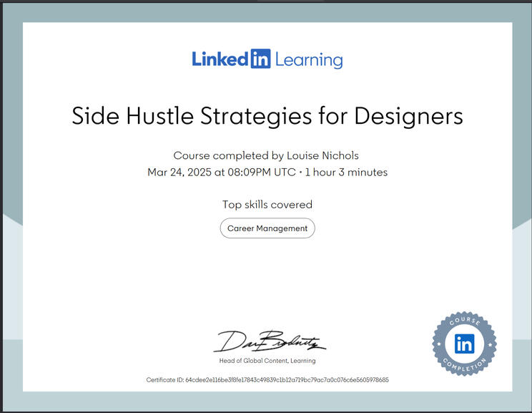Click the word 'Learning' in the header logo
The height and width of the screenshot is (413, 532).
[309, 61]
